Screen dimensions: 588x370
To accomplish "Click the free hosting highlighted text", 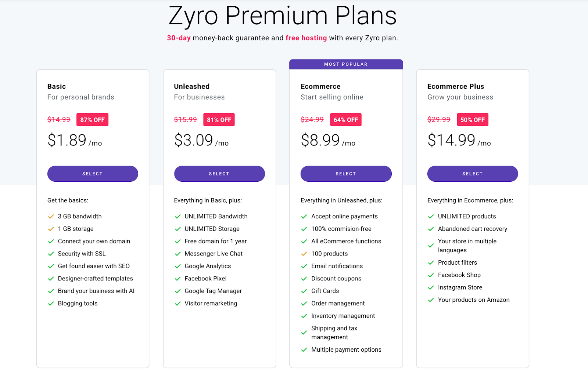I will click(x=306, y=38).
